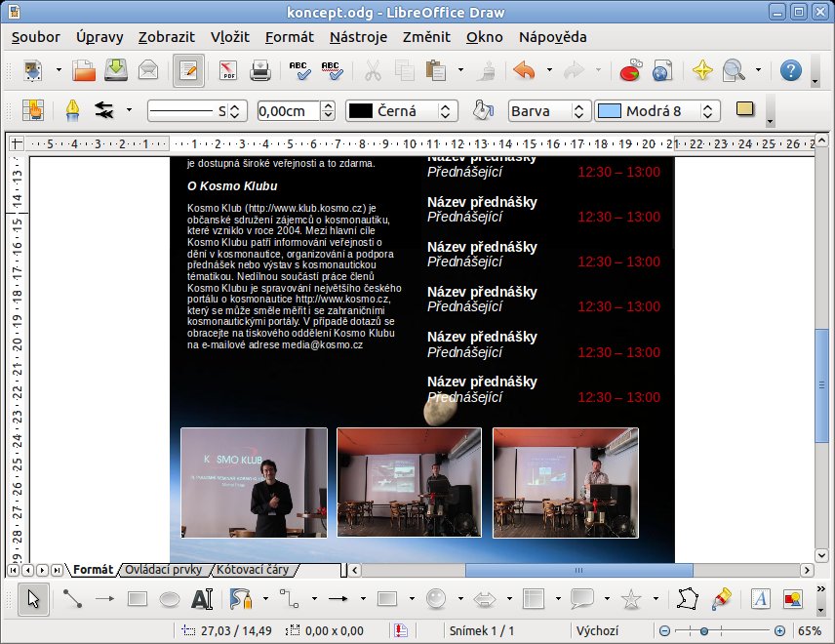The height and width of the screenshot is (644, 835).
Task: Open the paste options dropdown arrow
Action: tap(460, 70)
